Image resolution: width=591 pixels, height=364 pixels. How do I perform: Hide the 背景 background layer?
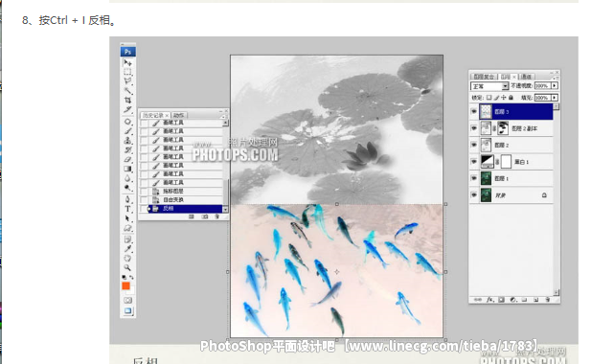click(474, 195)
